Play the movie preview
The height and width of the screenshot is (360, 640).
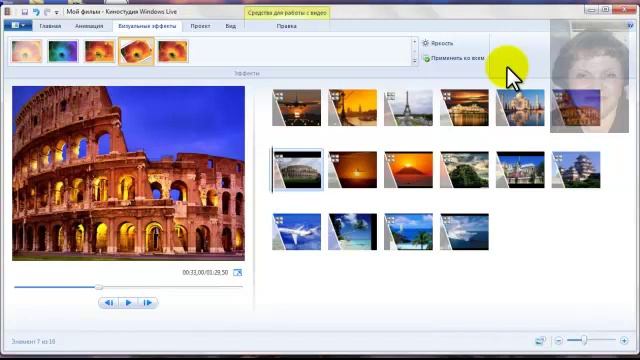128,303
